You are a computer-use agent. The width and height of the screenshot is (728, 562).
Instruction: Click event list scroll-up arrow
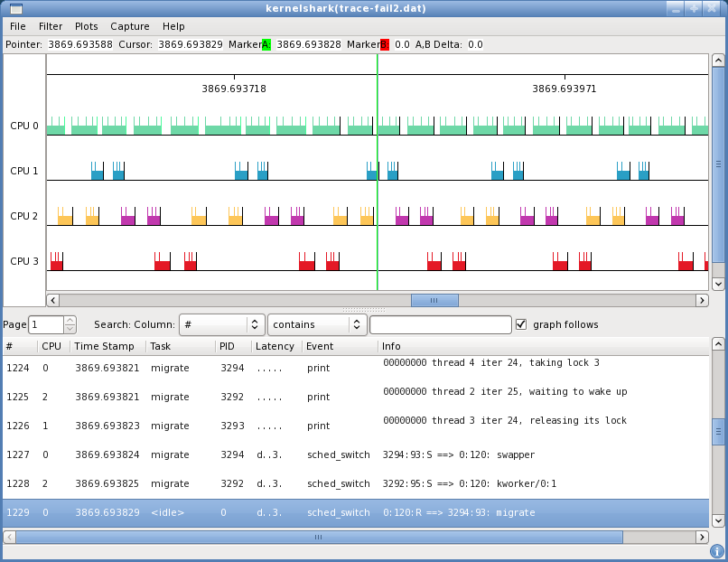coord(718,343)
